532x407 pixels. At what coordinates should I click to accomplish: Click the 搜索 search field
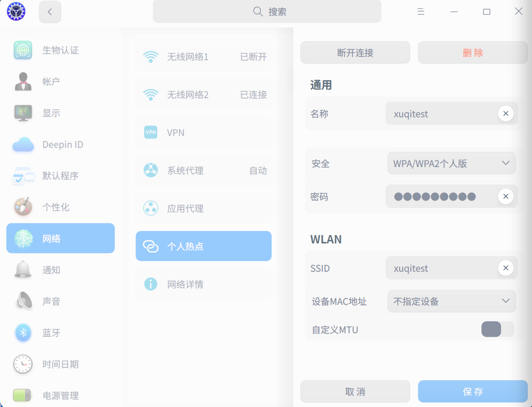267,12
